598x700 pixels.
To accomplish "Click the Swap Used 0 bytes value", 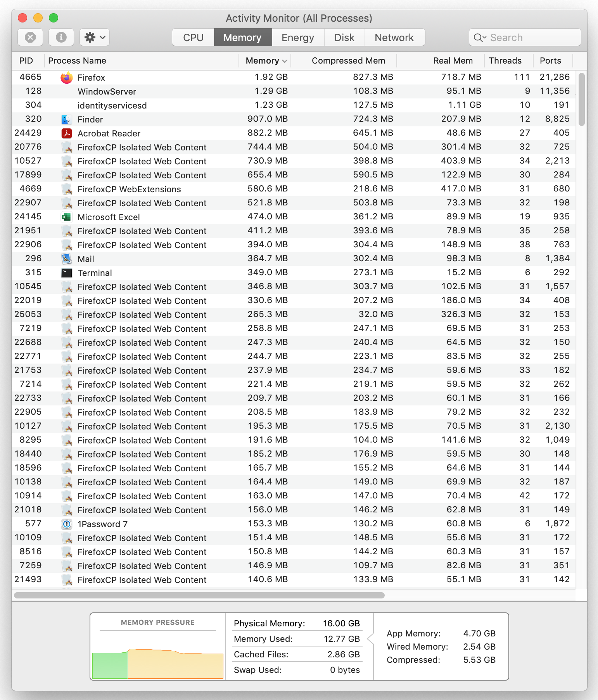I will click(345, 670).
